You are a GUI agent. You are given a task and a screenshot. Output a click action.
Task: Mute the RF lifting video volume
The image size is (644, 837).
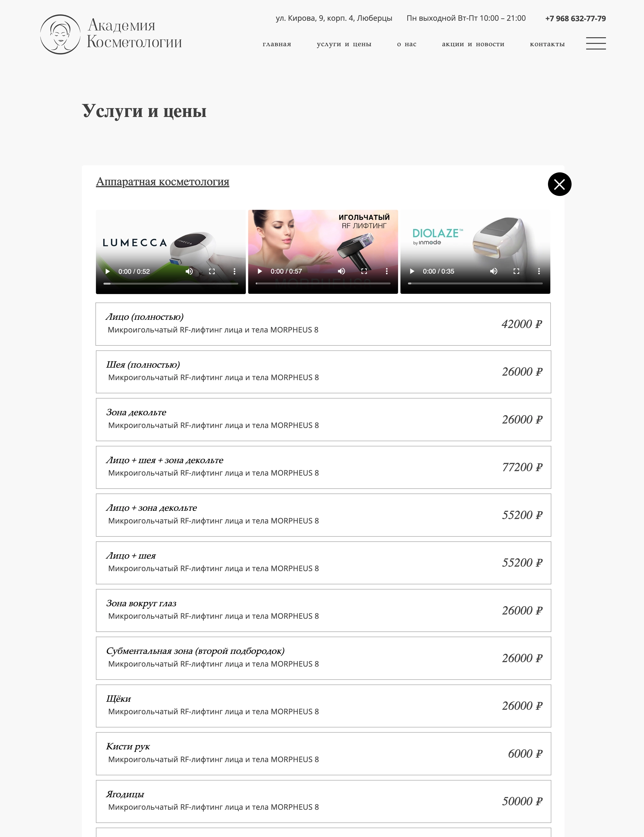[341, 271]
